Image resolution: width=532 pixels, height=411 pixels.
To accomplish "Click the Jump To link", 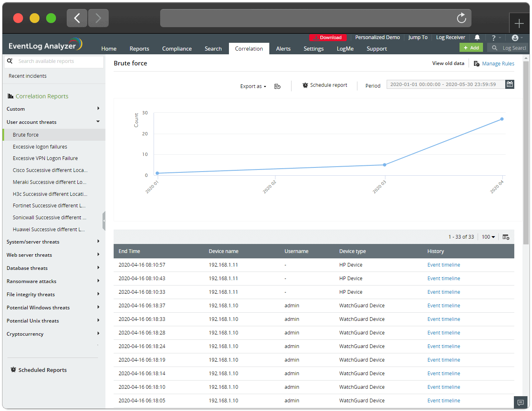I will coord(418,37).
